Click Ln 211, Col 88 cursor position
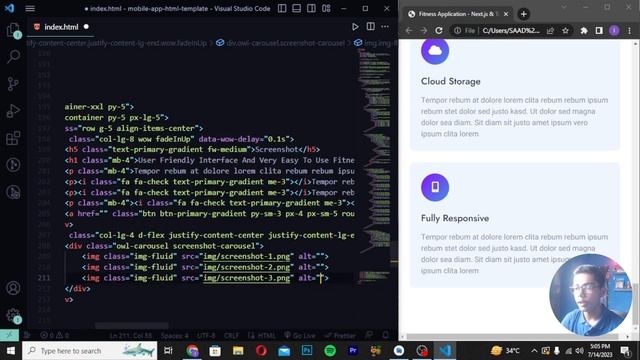 (131, 336)
